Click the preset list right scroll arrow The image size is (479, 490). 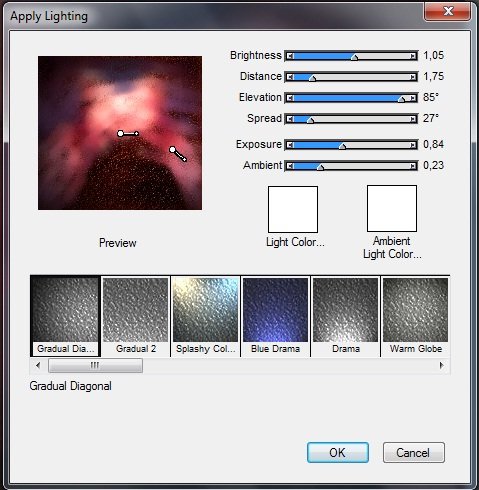pos(442,365)
